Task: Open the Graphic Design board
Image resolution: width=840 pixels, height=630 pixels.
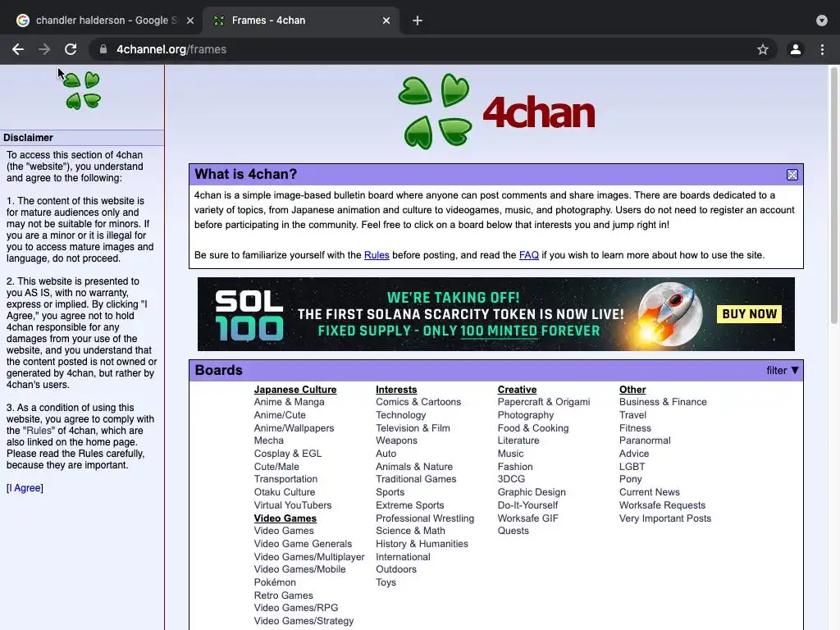Action: pos(532,492)
